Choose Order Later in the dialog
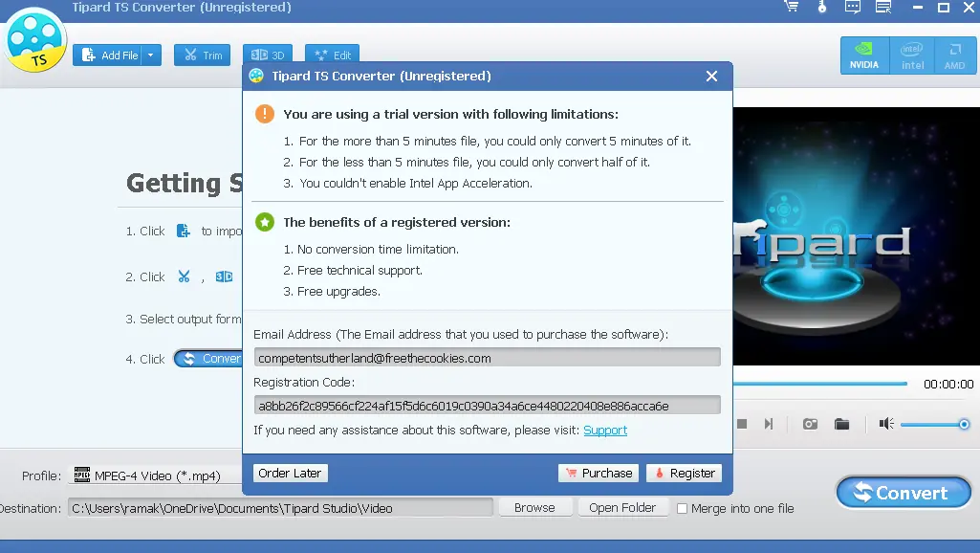 (x=290, y=473)
